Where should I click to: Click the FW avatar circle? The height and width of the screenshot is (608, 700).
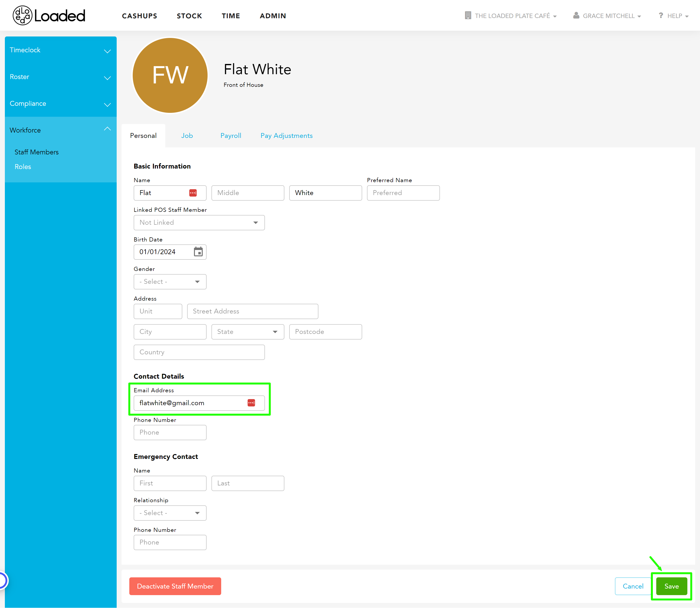point(170,75)
